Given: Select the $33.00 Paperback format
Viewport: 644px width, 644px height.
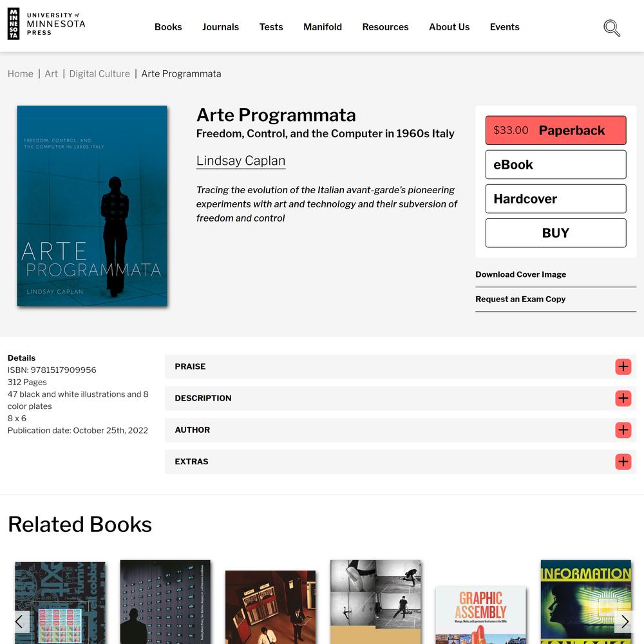Looking at the screenshot, I should 556,130.
